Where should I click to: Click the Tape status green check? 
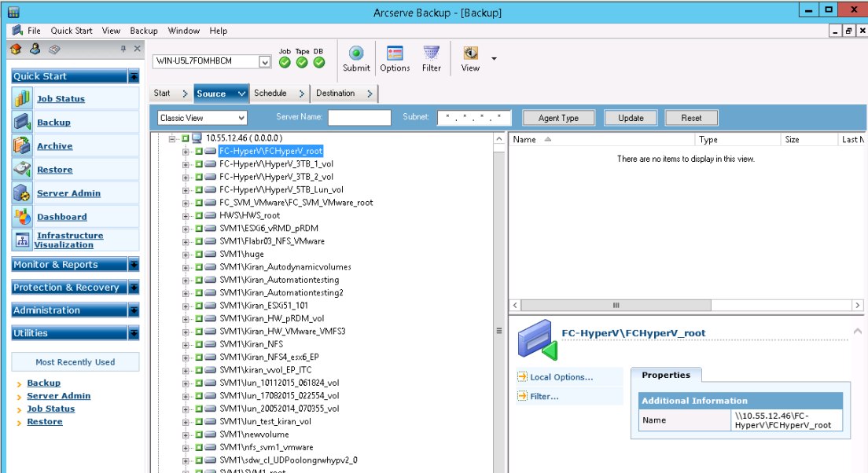(302, 63)
